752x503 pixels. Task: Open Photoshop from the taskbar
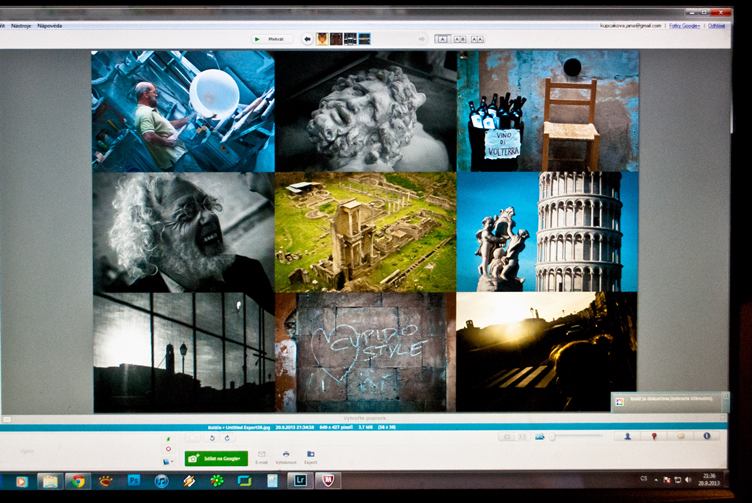[x=134, y=480]
